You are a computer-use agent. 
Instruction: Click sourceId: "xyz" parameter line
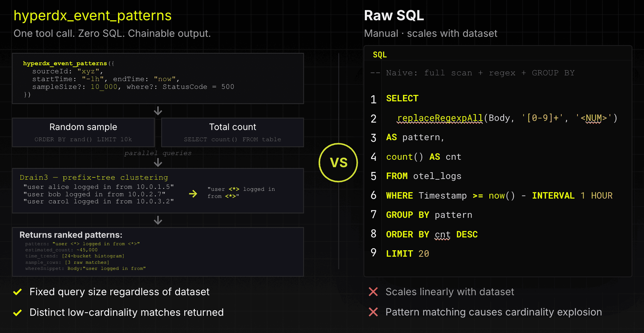[x=68, y=71]
